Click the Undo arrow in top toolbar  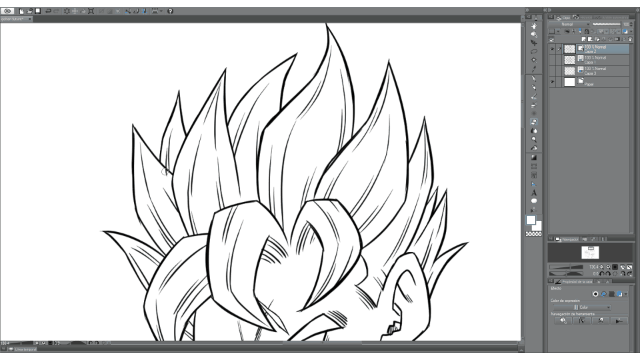tap(48, 11)
